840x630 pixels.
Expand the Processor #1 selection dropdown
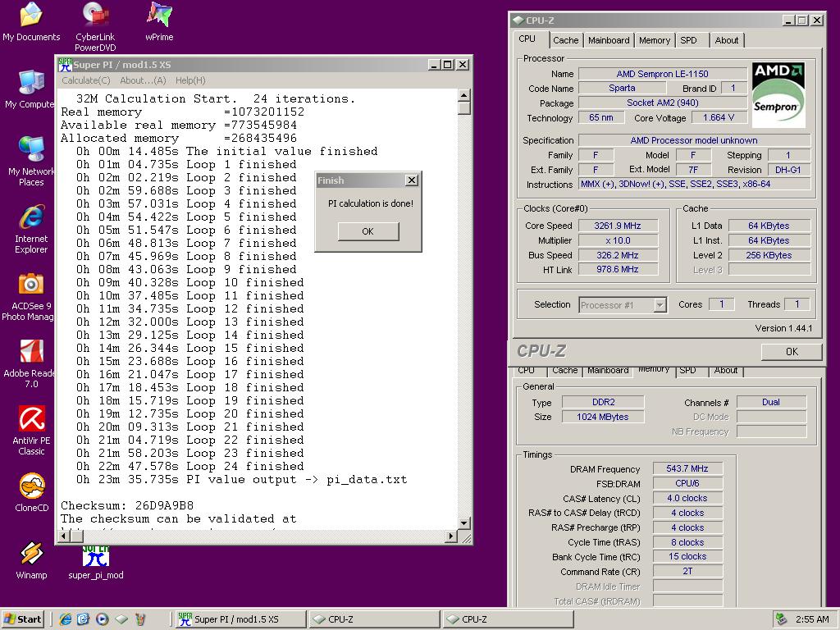660,305
